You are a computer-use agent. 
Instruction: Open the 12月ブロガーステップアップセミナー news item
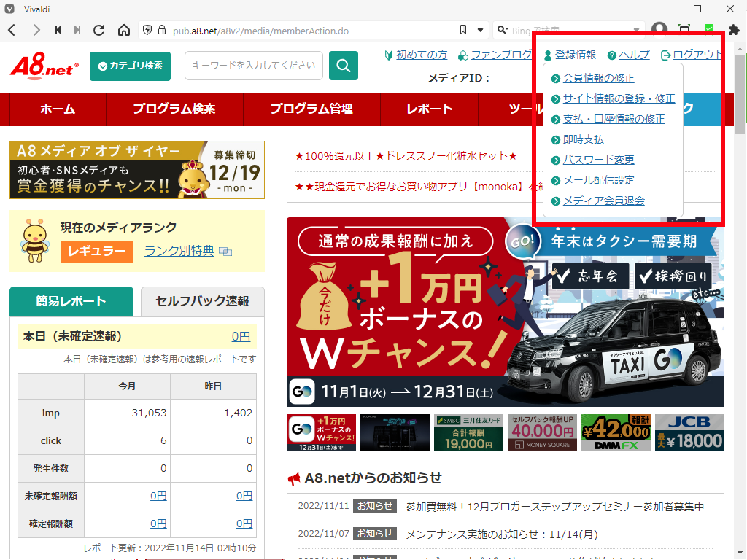(x=555, y=507)
